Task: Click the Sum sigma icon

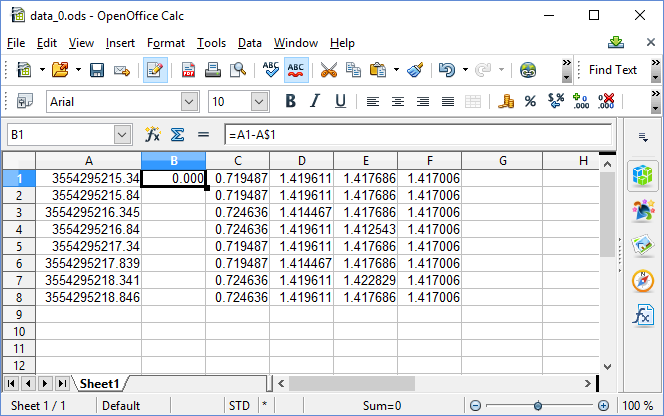Action: [178, 134]
